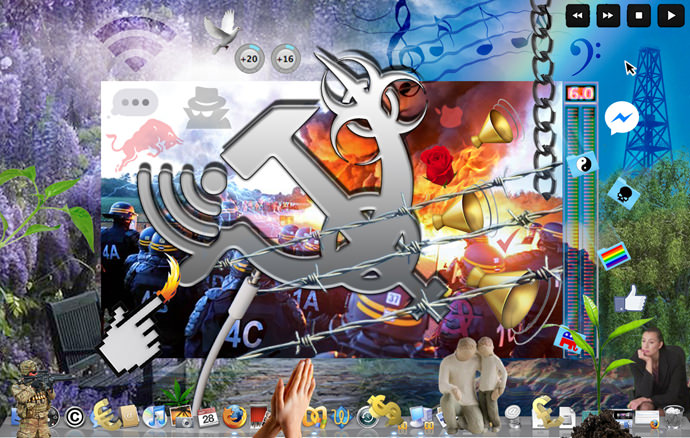Adjust the +20 round knob
Image resolution: width=690 pixels, height=438 pixels.
249,59
